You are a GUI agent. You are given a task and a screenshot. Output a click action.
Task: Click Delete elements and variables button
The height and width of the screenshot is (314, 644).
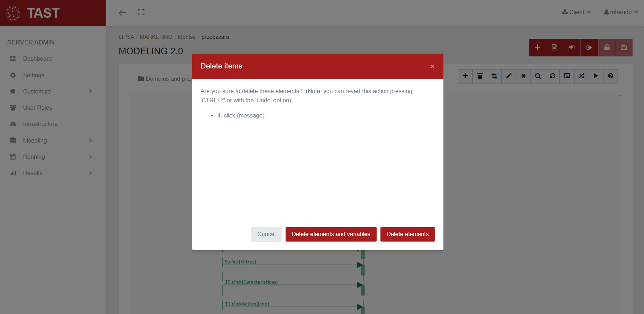[331, 234]
